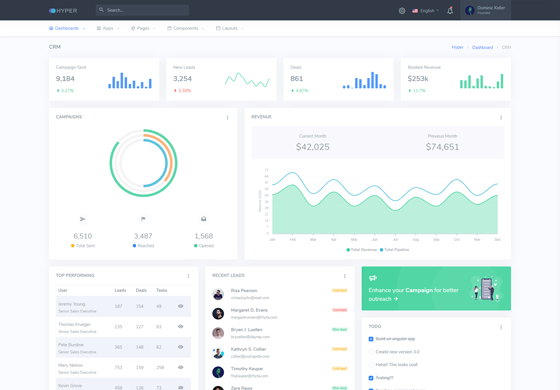Screen dimensions: 560x390
Task: Expand the Dominic Keller profile menu
Action: pos(485,10)
